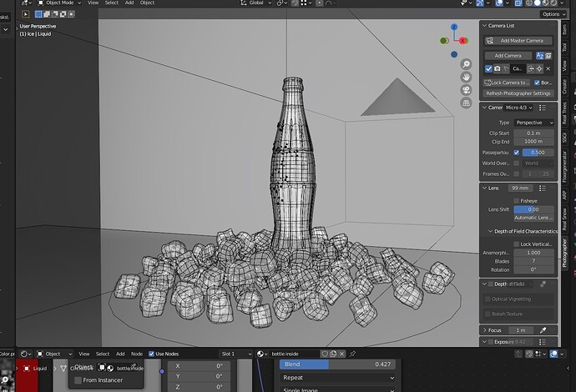Enable Lock Vertical checkbox

click(517, 244)
